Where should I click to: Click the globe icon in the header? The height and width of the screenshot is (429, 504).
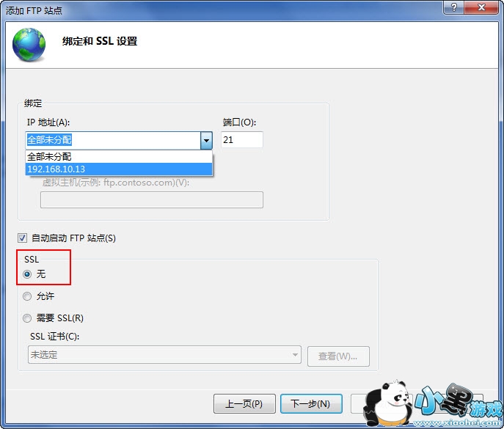(29, 45)
